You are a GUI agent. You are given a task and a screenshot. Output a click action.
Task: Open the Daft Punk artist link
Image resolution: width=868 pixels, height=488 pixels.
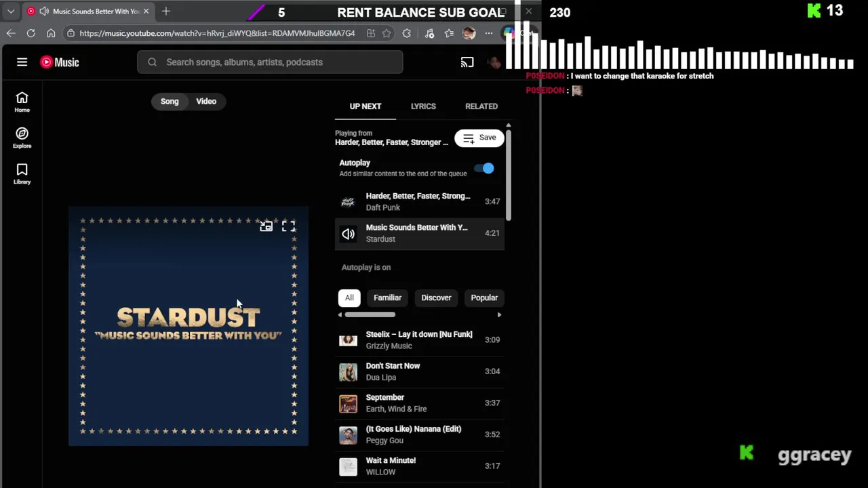[x=383, y=207]
